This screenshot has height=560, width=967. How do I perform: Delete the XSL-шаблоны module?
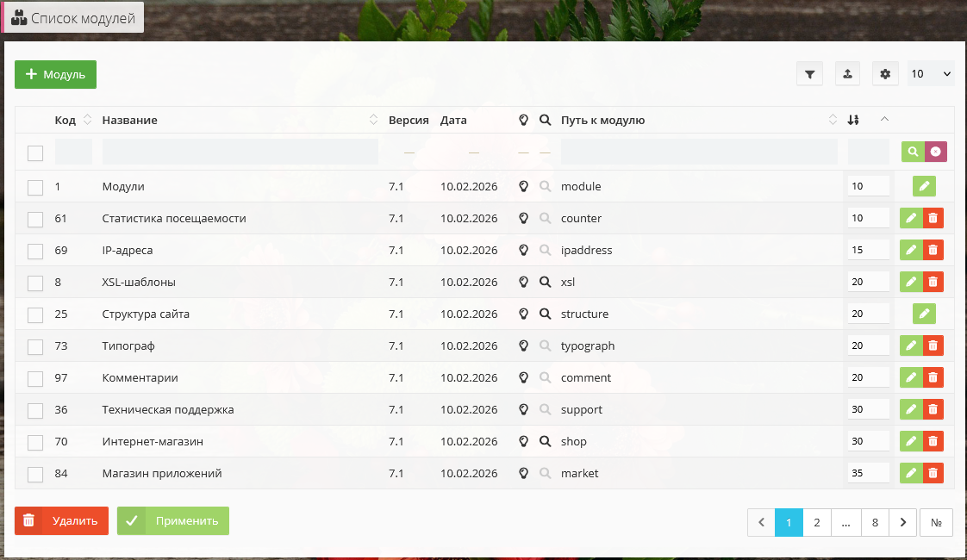pyautogui.click(x=933, y=282)
